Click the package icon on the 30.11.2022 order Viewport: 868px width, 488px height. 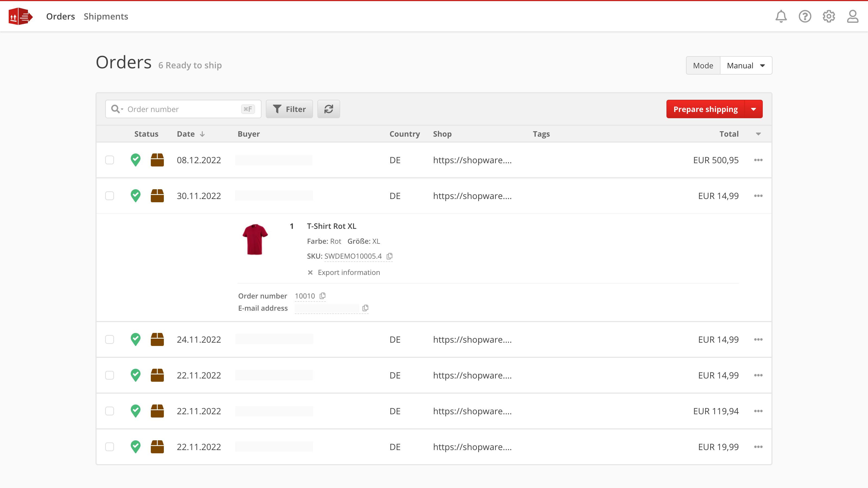[x=157, y=196]
